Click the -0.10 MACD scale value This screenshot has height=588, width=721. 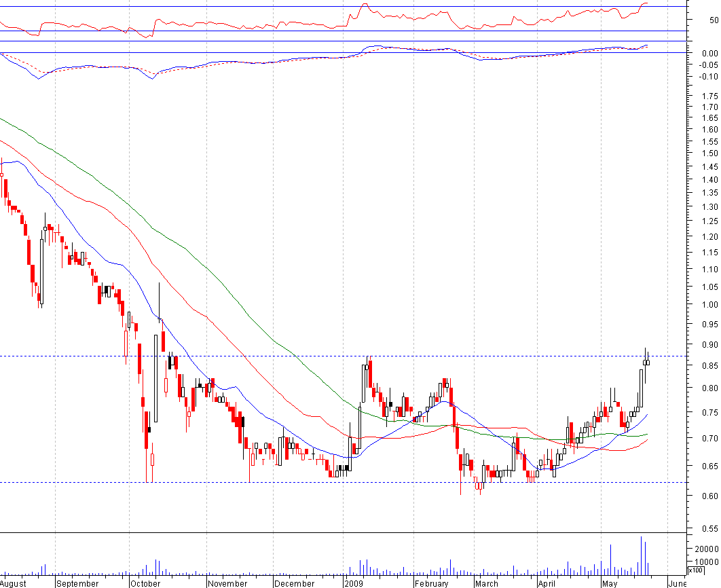coord(709,76)
